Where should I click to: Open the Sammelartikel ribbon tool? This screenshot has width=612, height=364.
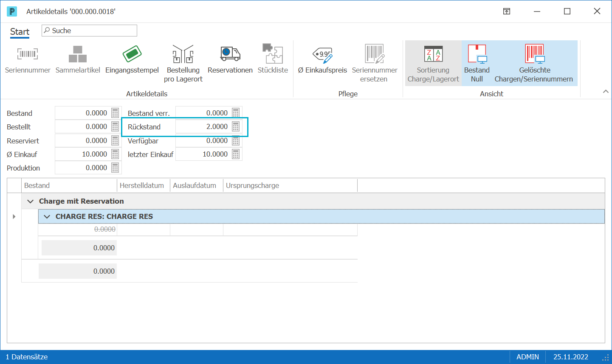click(x=78, y=59)
